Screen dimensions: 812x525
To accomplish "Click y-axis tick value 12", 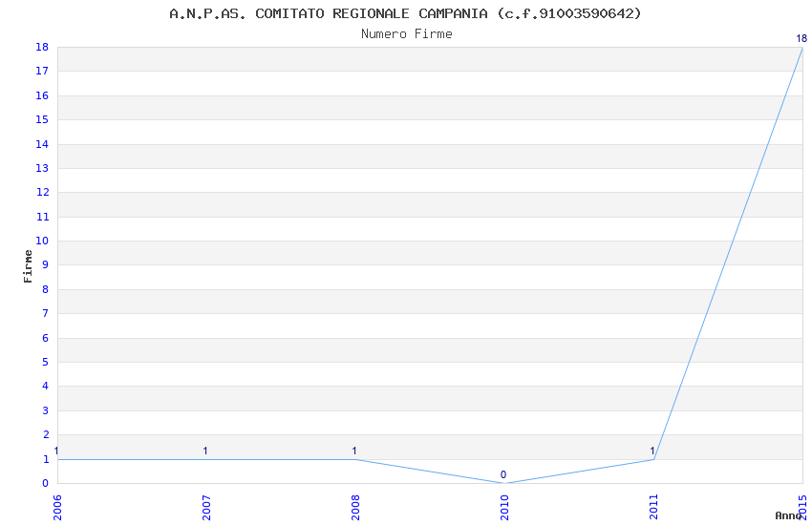I will 42,193.
